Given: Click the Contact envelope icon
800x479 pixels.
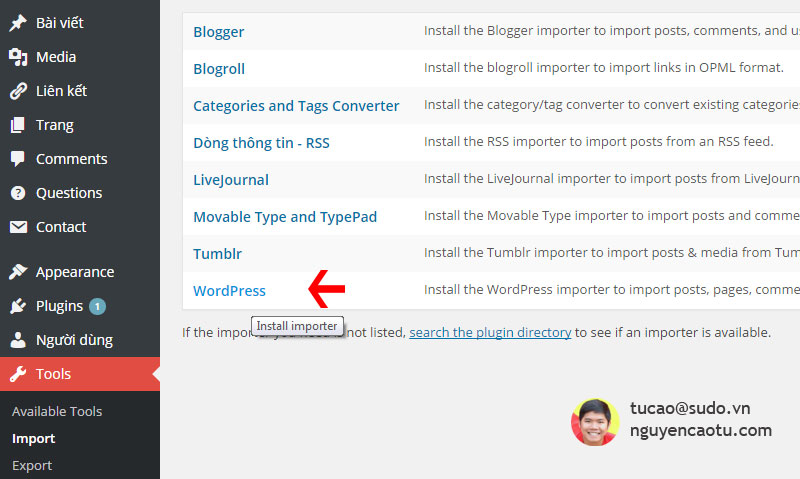Looking at the screenshot, I should pos(18,227).
